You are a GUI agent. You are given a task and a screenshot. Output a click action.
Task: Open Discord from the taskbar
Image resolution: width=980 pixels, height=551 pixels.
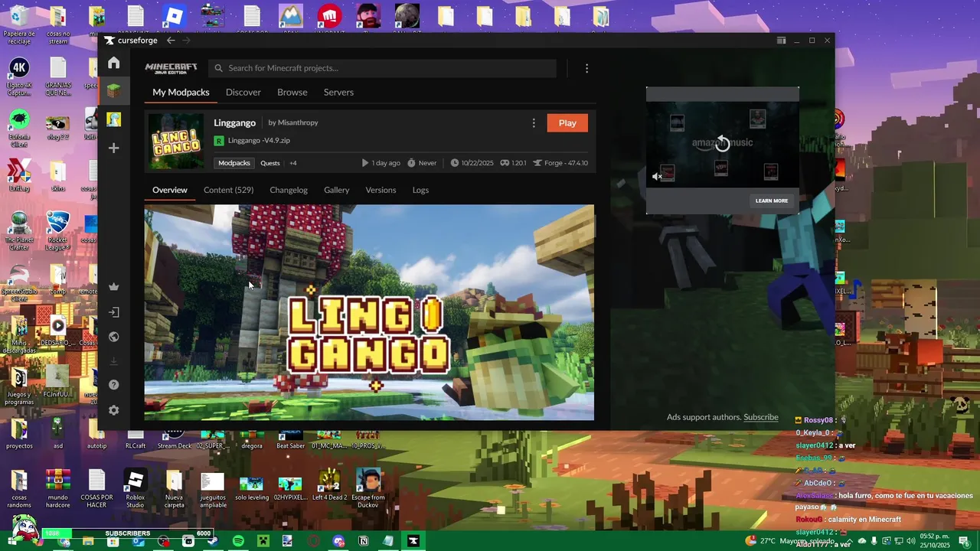pos(338,541)
